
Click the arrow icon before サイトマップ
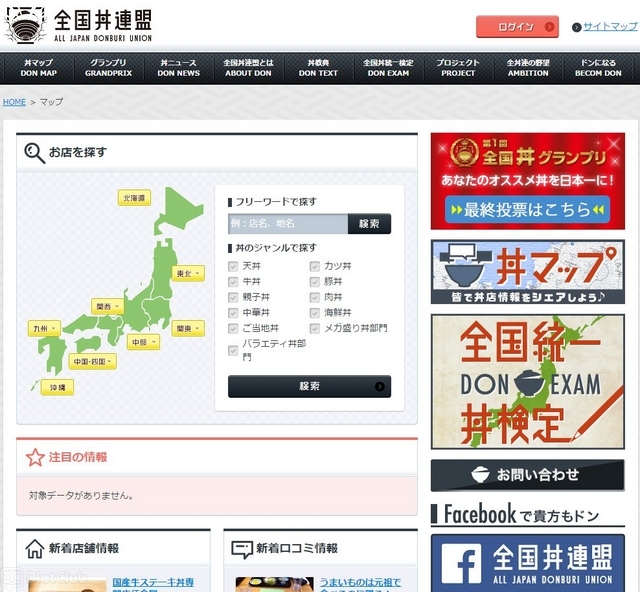coord(577,27)
